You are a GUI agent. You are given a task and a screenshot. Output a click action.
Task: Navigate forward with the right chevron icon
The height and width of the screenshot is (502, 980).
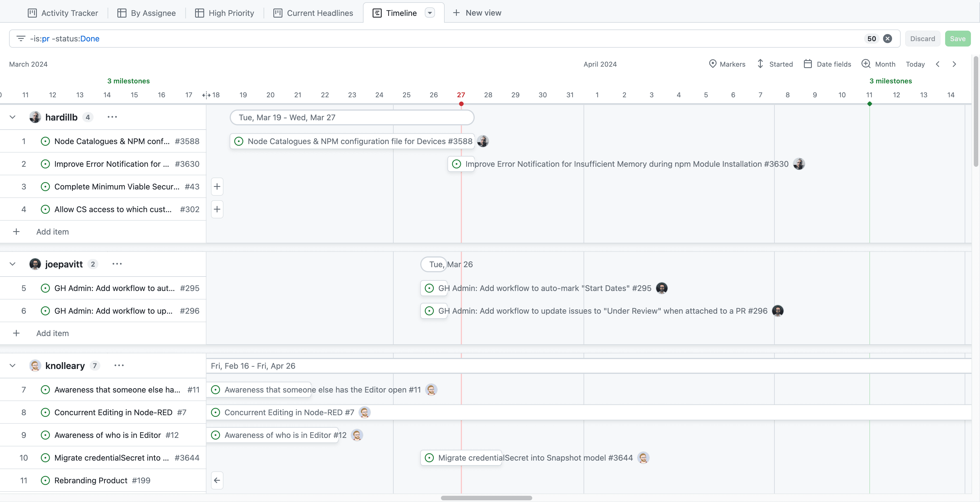tap(954, 64)
